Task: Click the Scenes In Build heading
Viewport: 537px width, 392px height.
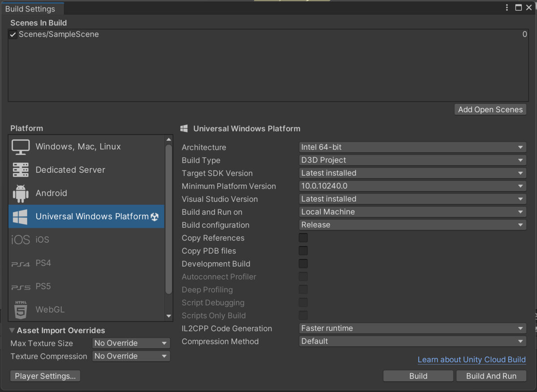Action: pyautogui.click(x=38, y=23)
